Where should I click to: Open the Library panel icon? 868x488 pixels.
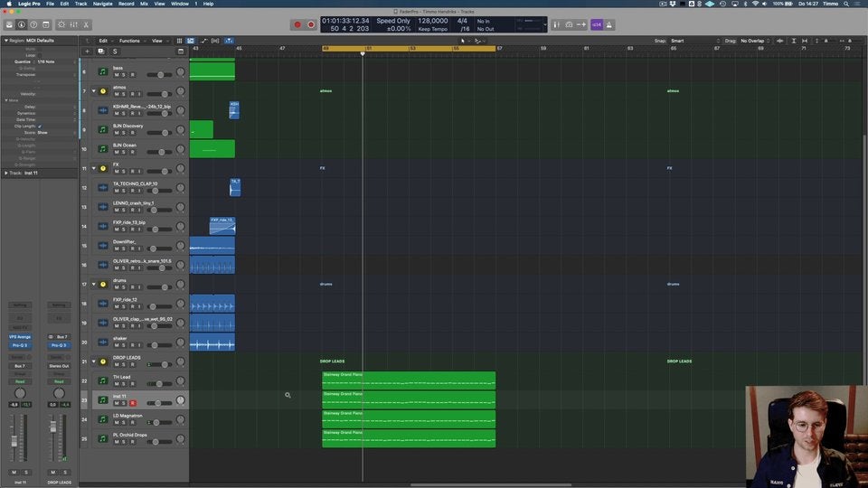tap(8, 24)
